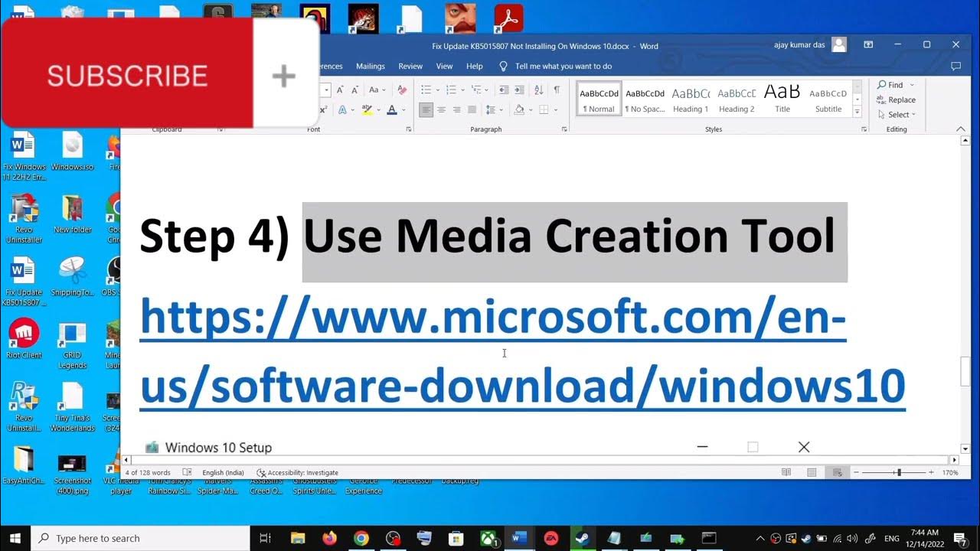Collapse the ribbon
Screen dimensions: 980x551
[961, 129]
